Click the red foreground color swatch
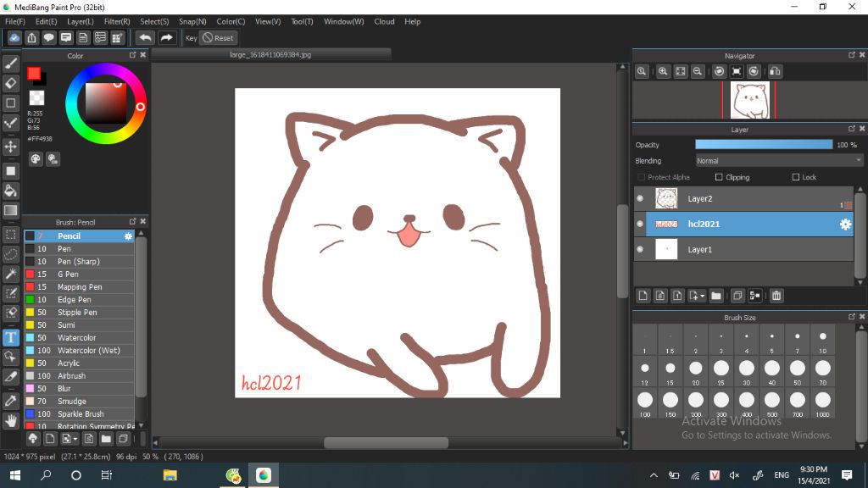Viewport: 868px width, 488px height. click(x=34, y=74)
